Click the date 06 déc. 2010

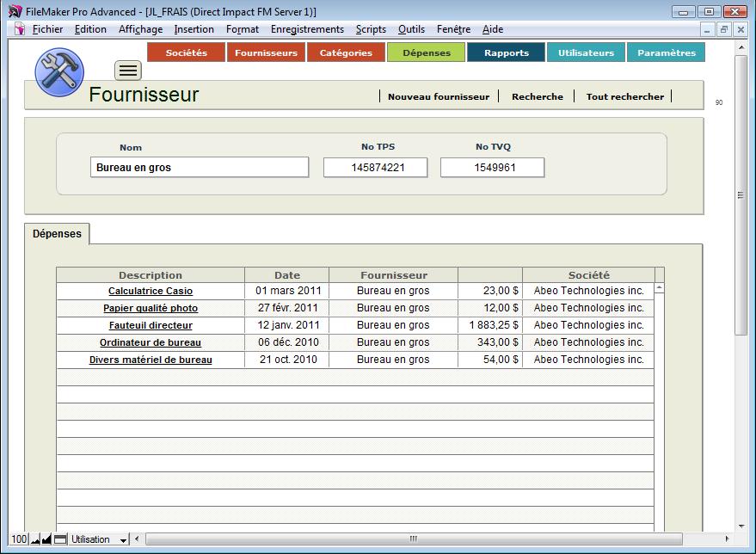click(288, 342)
